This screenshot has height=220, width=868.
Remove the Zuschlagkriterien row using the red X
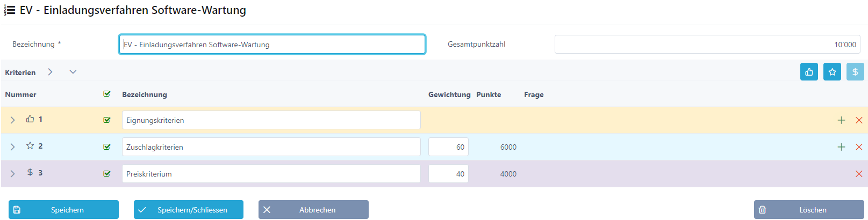pyautogui.click(x=859, y=147)
